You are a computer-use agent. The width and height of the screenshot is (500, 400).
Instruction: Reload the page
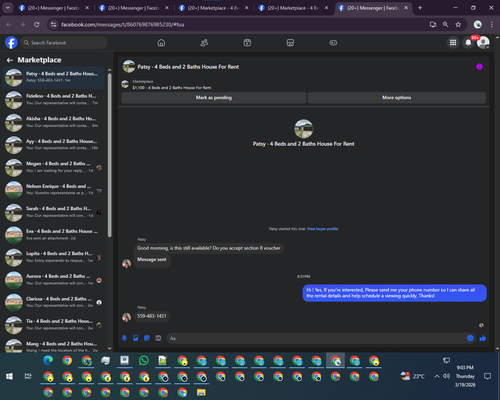click(37, 24)
